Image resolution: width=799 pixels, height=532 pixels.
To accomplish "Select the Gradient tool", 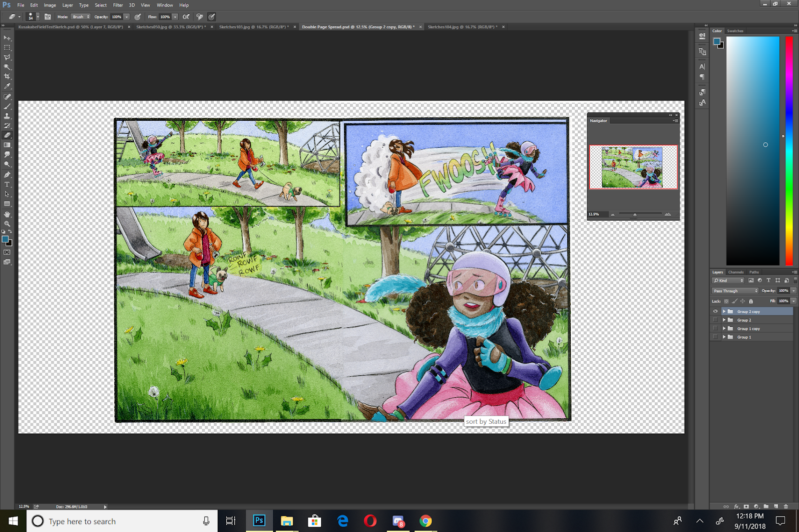I will coord(7,145).
